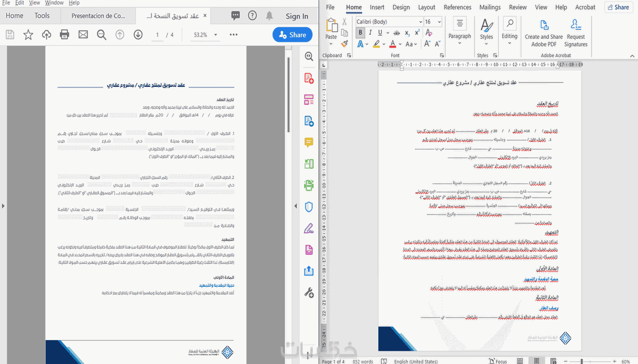Open the Acrobat chat bubble icon

pos(235,15)
